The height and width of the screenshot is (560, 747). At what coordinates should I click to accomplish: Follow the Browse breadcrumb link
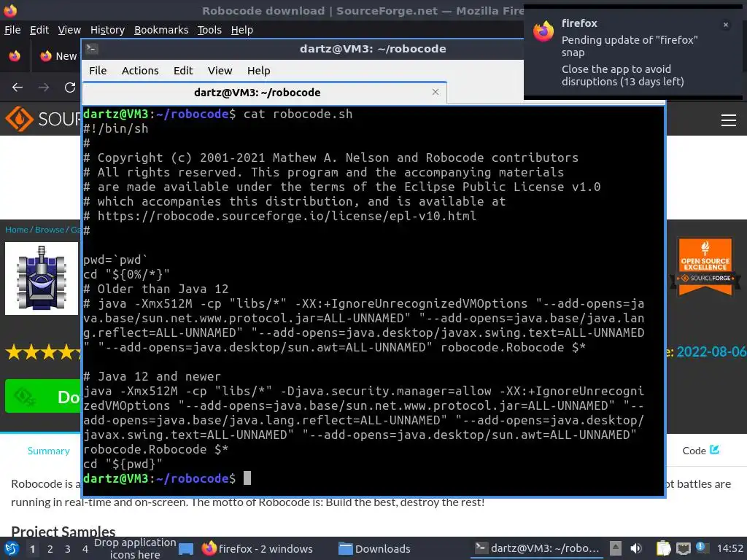[49, 230]
